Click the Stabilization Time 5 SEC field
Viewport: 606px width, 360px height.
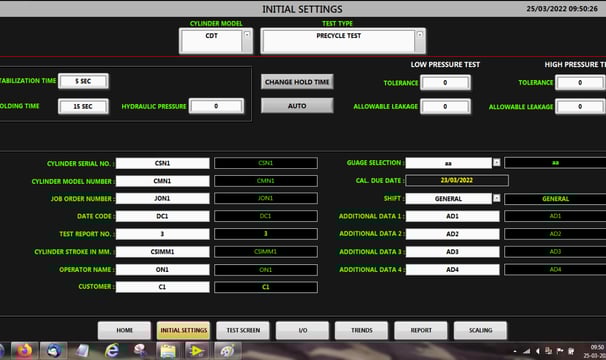click(83, 81)
